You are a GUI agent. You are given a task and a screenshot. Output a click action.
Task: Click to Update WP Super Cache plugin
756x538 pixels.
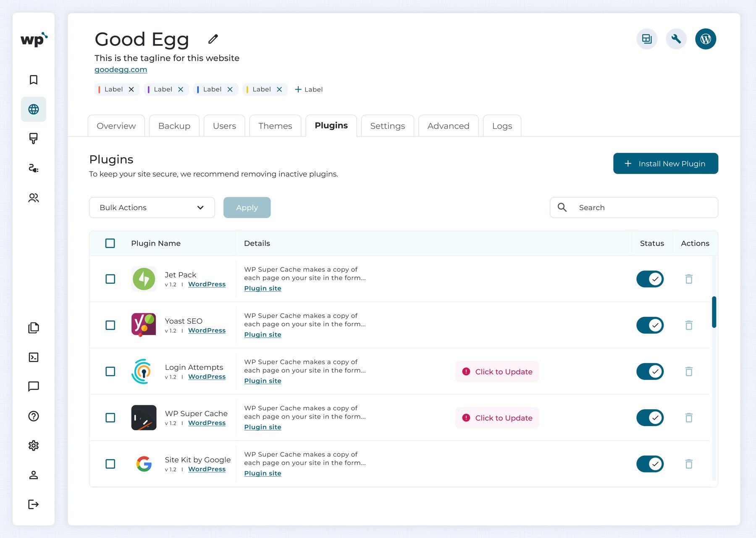(497, 418)
